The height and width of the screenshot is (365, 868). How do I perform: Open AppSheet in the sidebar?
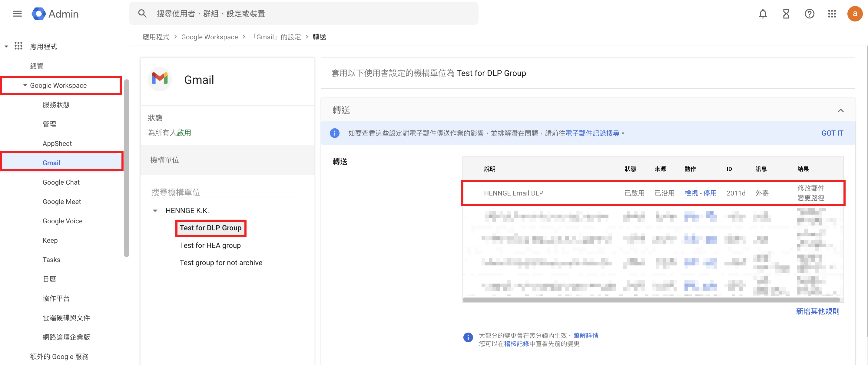tap(57, 143)
